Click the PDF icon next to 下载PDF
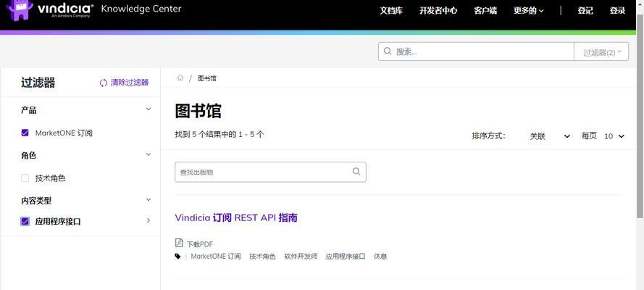This screenshot has height=290, width=644. point(179,243)
